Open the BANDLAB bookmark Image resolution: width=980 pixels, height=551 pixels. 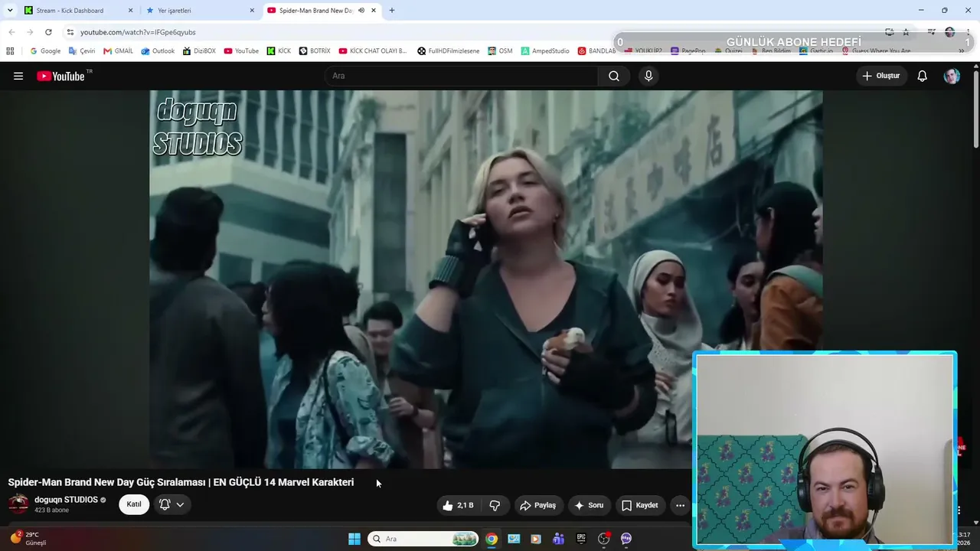coord(596,51)
